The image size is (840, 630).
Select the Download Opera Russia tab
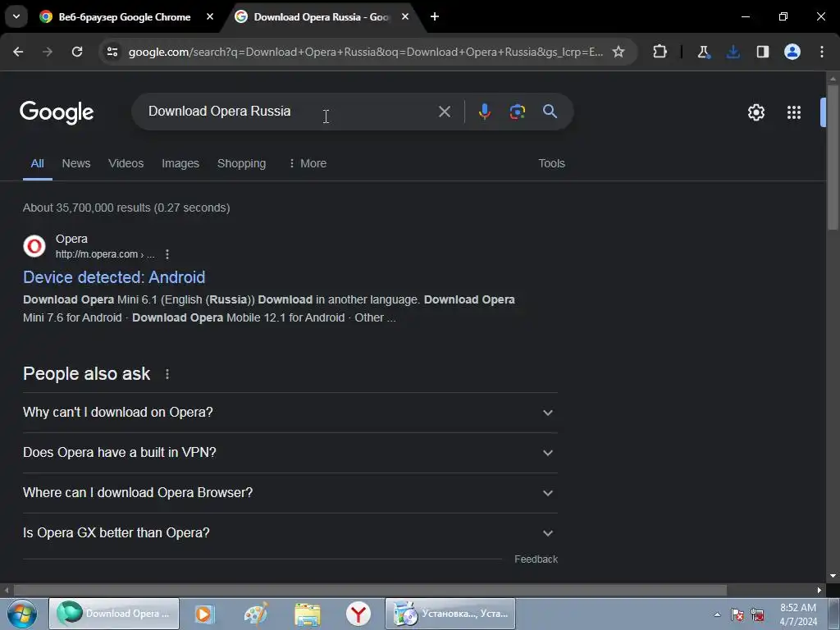tap(322, 16)
